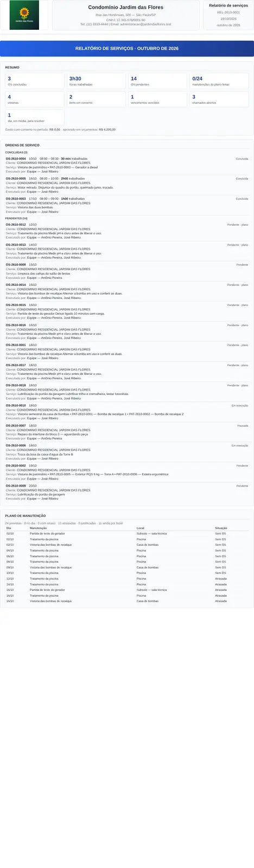Image resolution: width=254 pixels, height=868 pixels.
Task: Click the Jardim das Flores sunflower logo
Action: click(x=24, y=15)
